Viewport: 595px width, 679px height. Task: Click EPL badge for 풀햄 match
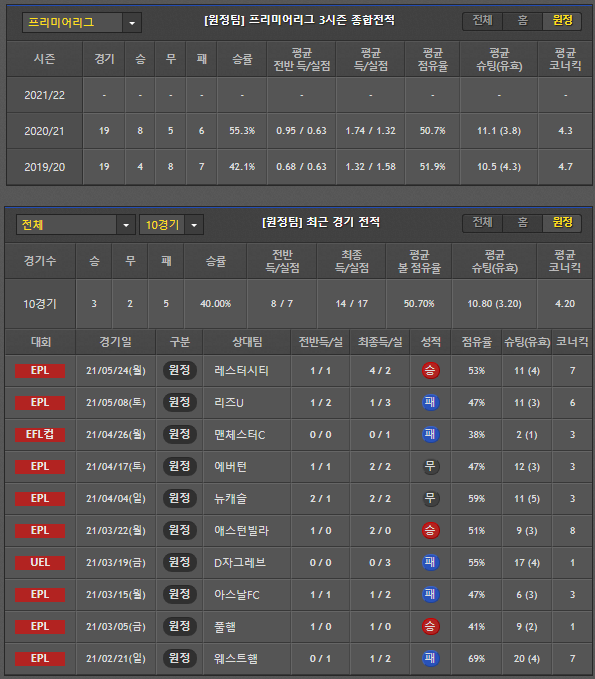coord(40,627)
